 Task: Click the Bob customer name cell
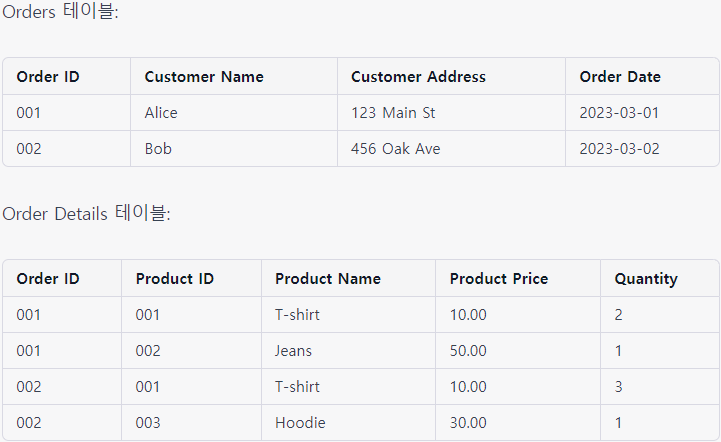pyautogui.click(x=158, y=149)
